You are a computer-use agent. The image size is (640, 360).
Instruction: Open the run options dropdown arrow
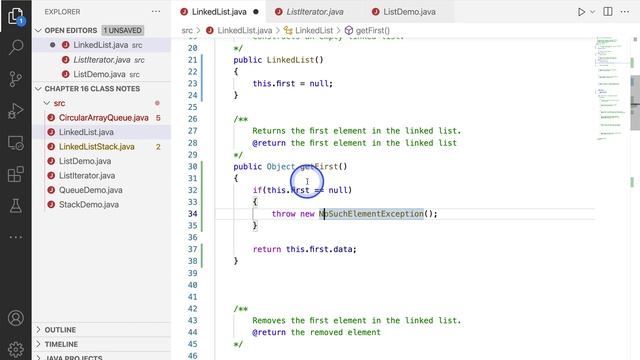[592, 12]
